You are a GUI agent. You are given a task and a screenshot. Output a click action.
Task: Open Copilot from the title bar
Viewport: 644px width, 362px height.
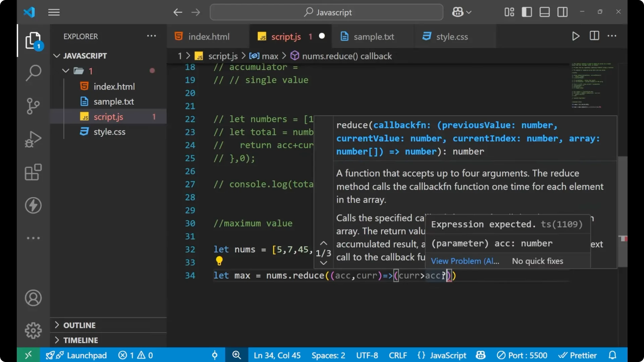[458, 12]
